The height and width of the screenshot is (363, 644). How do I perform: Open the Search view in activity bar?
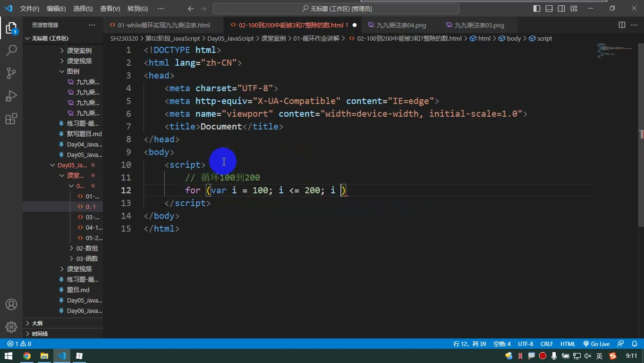[x=11, y=50]
